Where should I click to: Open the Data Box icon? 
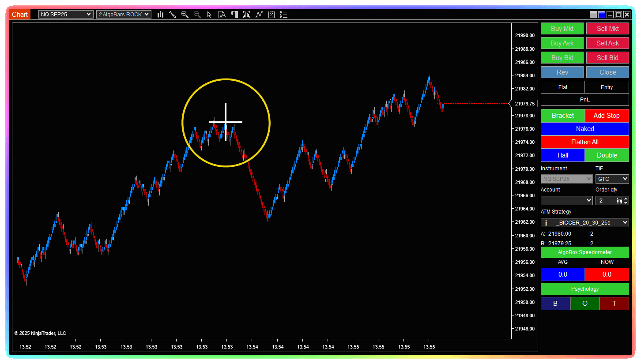[x=222, y=15]
